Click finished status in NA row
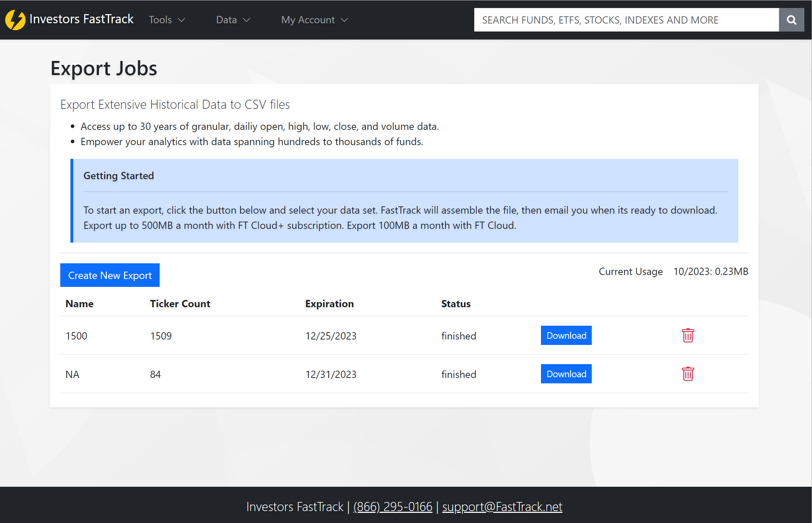The image size is (812, 523). click(x=459, y=374)
